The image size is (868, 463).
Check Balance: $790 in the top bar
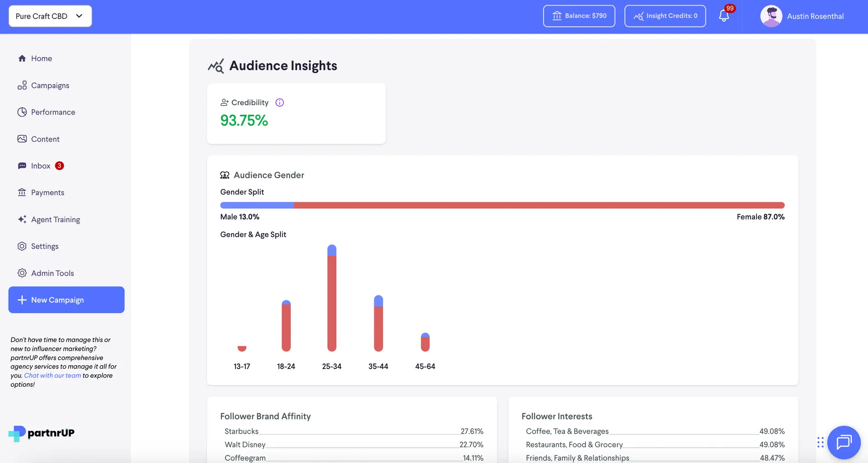point(579,16)
